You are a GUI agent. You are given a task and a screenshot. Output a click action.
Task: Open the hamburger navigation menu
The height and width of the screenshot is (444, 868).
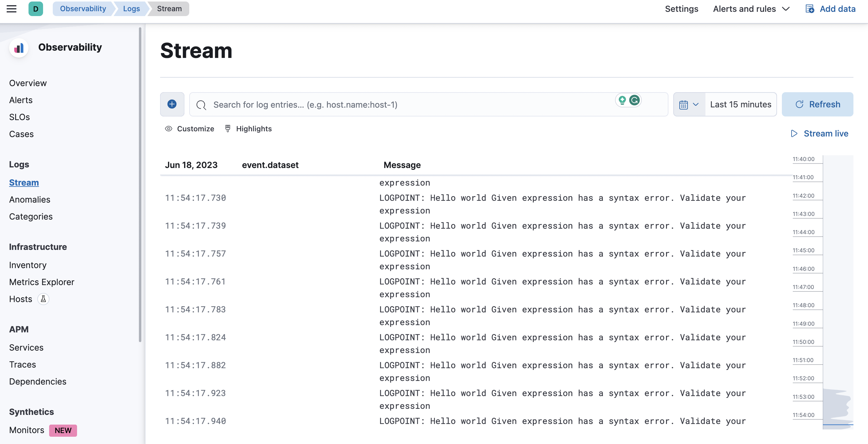(12, 9)
